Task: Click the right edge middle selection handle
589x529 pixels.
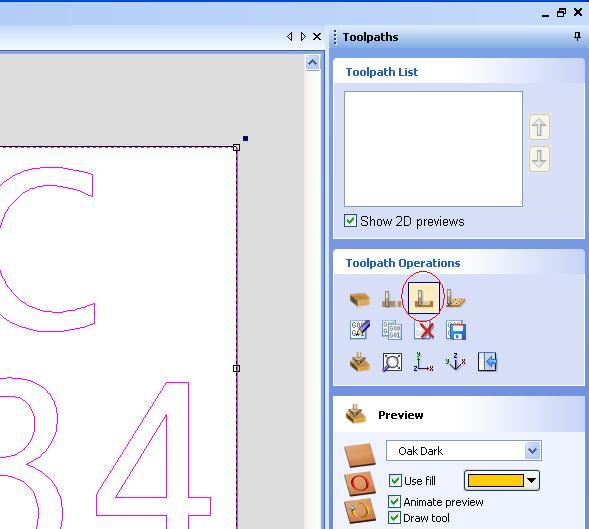Action: click(x=236, y=369)
